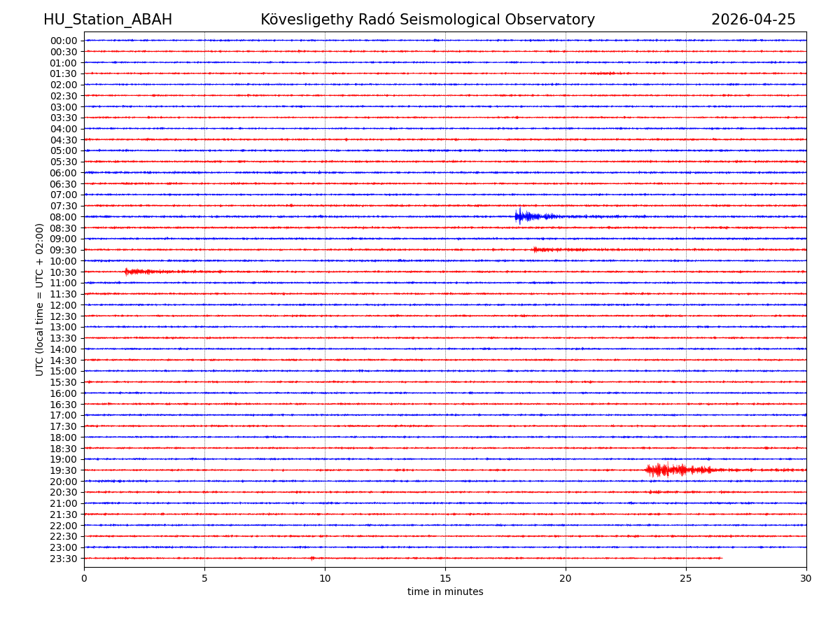Image resolution: width=840 pixels, height=630 pixels.
Task: Click the 2026-04-25 date label
Action: pos(753,20)
